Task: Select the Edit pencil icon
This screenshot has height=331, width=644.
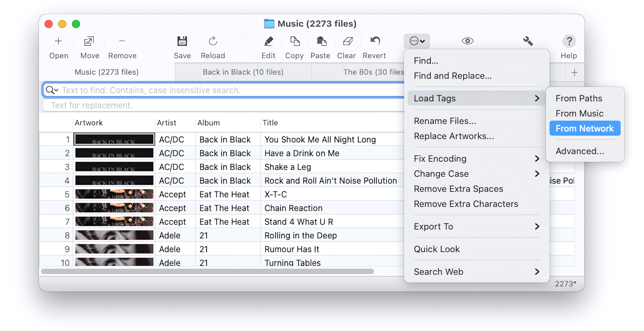Action: (268, 41)
